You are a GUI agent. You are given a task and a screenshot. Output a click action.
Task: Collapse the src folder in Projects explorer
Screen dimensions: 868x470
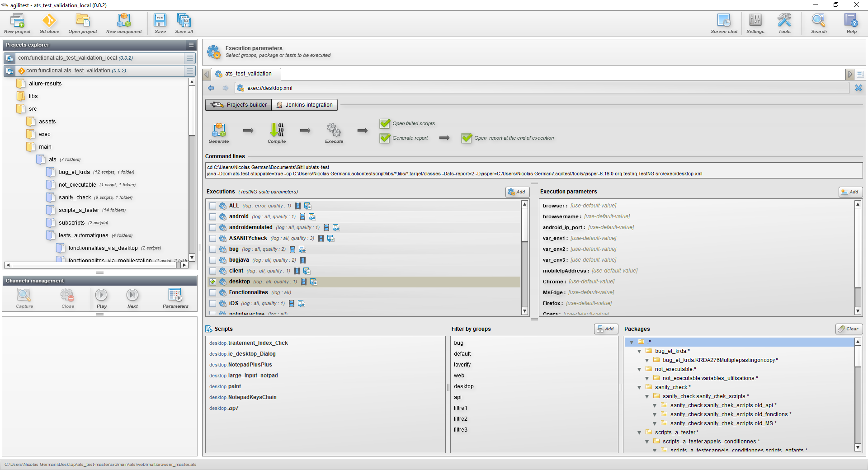coord(20,109)
